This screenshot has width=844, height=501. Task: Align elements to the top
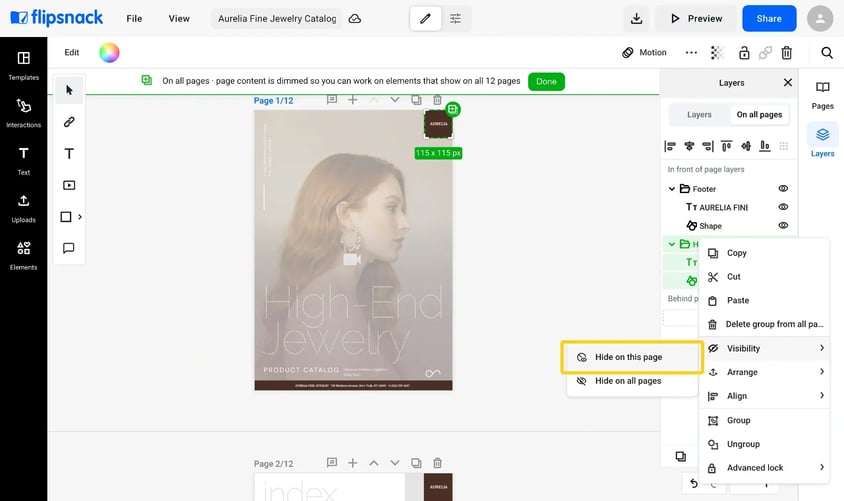coord(727,146)
